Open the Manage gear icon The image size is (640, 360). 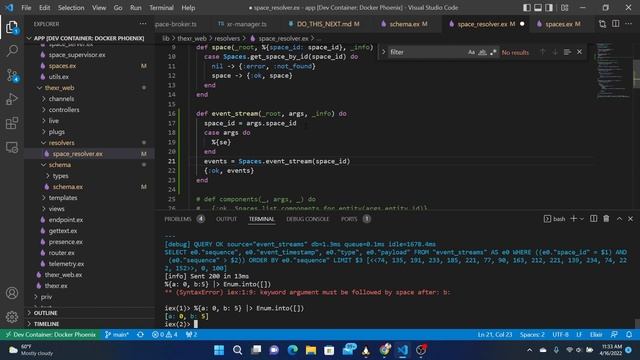pos(12,316)
